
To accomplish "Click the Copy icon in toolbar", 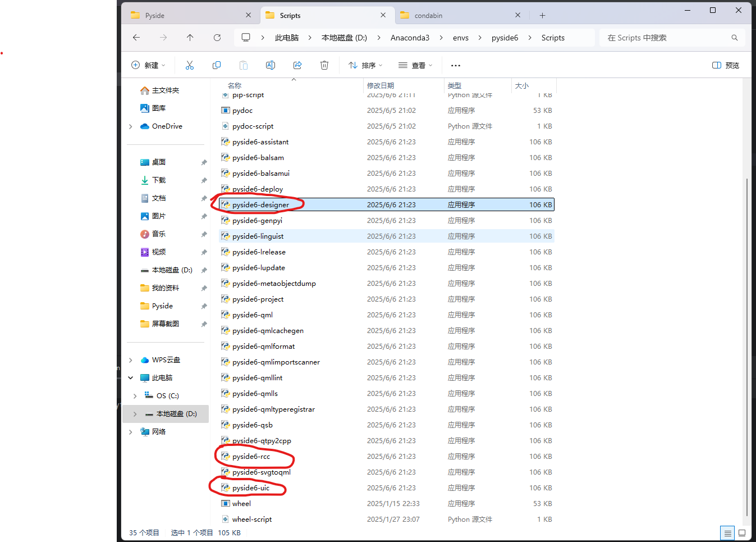I will tap(217, 65).
